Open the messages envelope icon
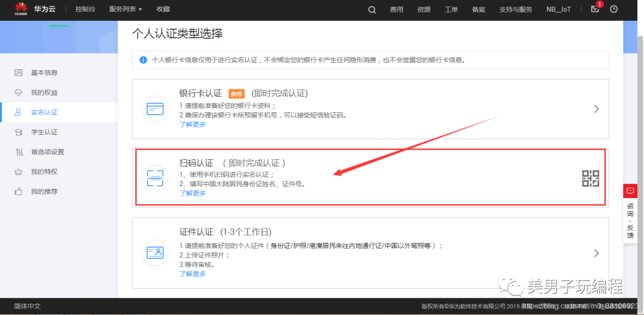The image size is (644, 315). (595, 9)
